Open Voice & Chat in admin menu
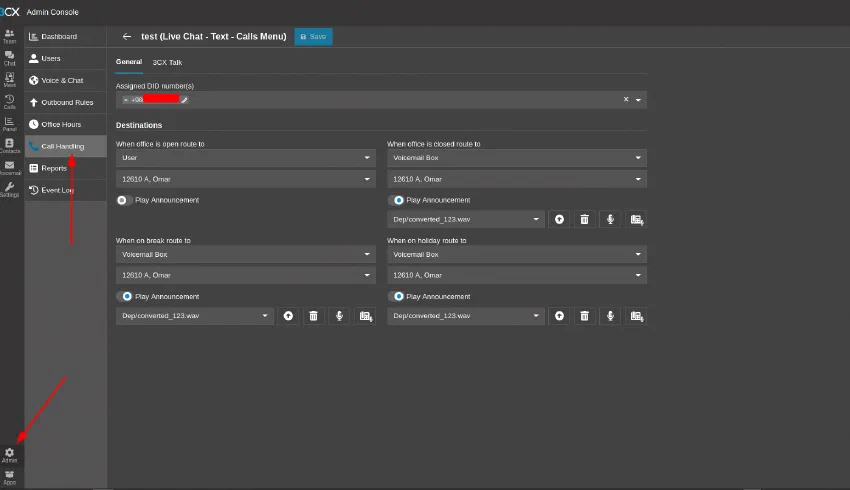 coord(65,80)
